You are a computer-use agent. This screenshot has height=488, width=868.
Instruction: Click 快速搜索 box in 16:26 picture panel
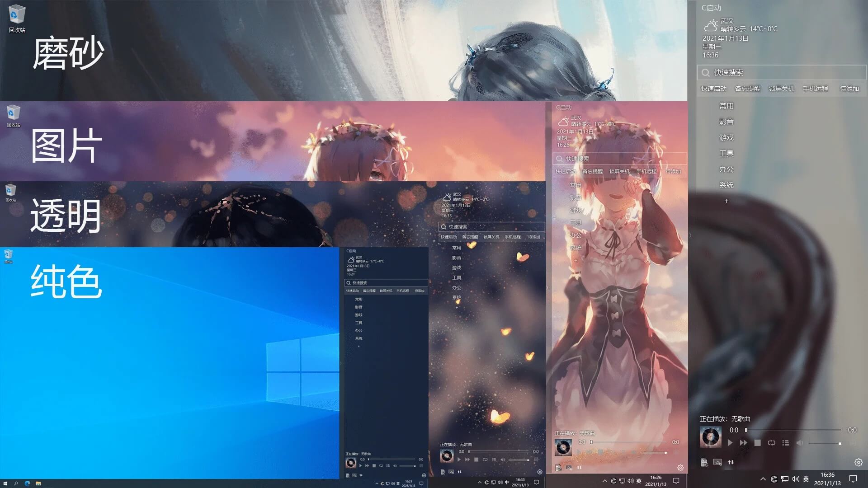point(619,159)
